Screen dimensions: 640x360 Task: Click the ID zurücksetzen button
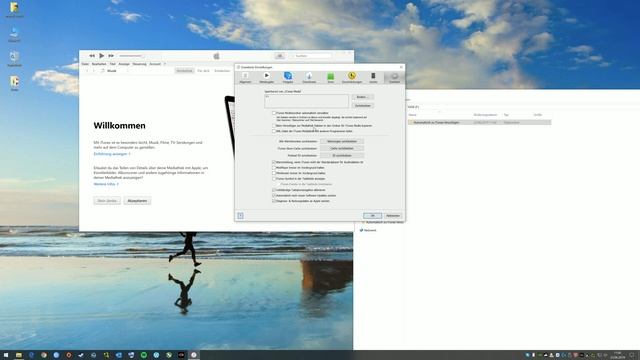pyautogui.click(x=342, y=156)
